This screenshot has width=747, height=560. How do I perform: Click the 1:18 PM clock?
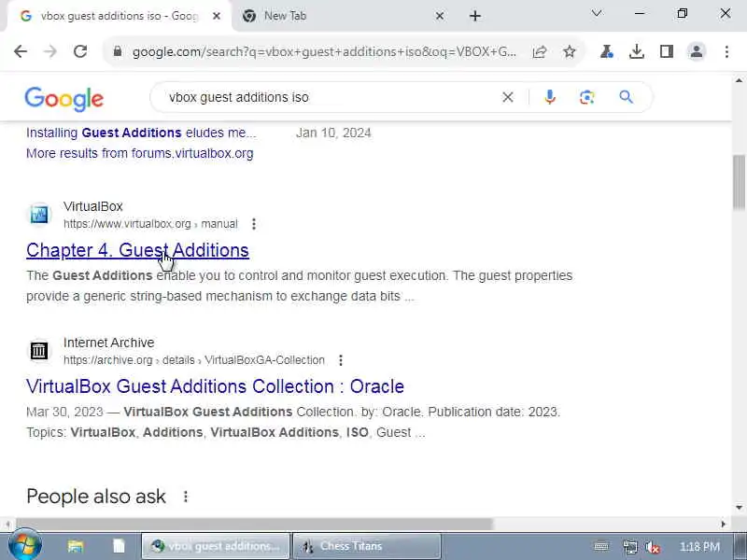pos(699,547)
